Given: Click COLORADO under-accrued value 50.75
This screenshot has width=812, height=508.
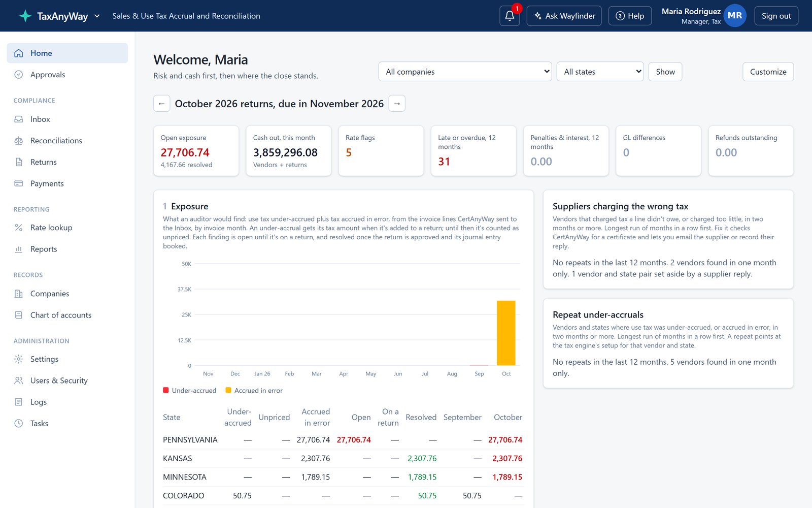Looking at the screenshot, I should (x=242, y=496).
